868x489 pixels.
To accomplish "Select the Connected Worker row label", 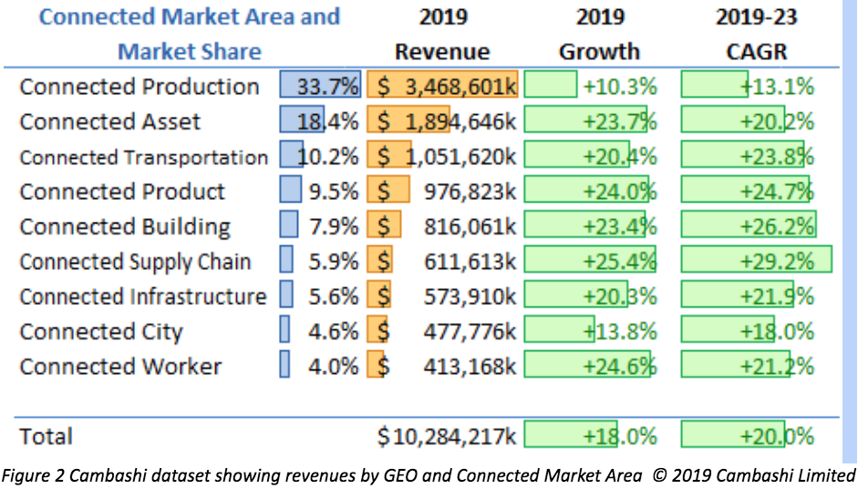I will click(x=120, y=367).
